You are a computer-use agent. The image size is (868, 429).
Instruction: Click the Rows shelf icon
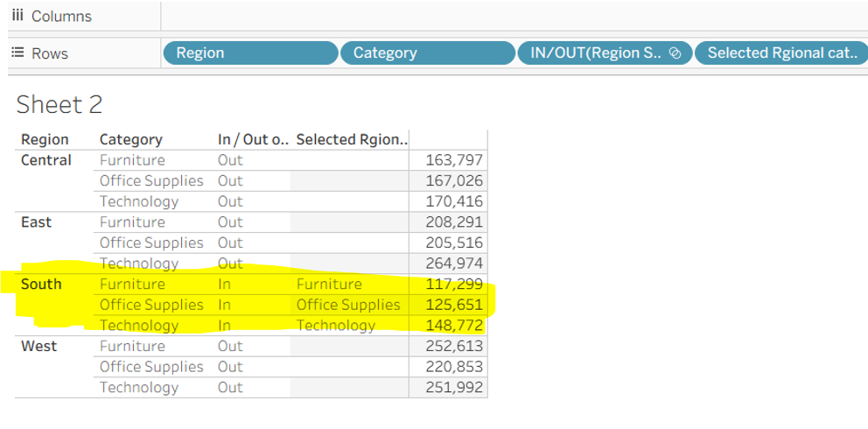point(17,53)
